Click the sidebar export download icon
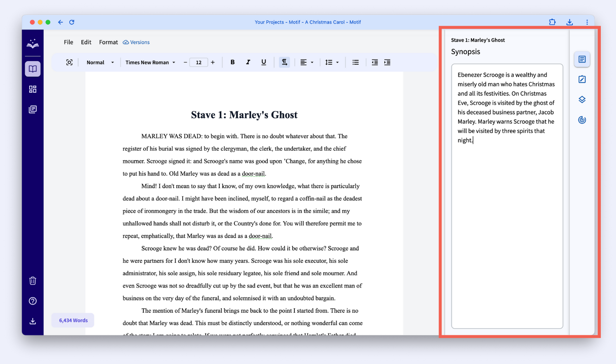 point(33,321)
